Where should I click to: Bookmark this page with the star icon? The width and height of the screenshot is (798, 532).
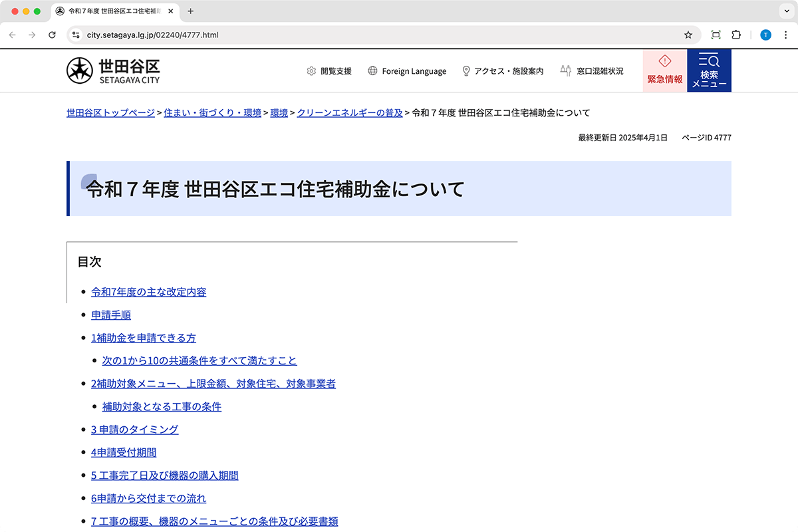[688, 35]
